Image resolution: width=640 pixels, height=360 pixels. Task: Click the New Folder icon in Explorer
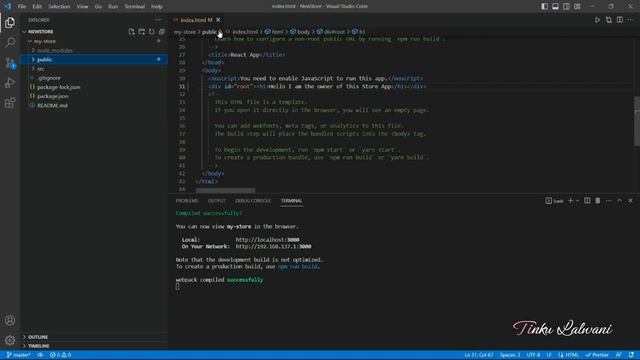click(142, 31)
